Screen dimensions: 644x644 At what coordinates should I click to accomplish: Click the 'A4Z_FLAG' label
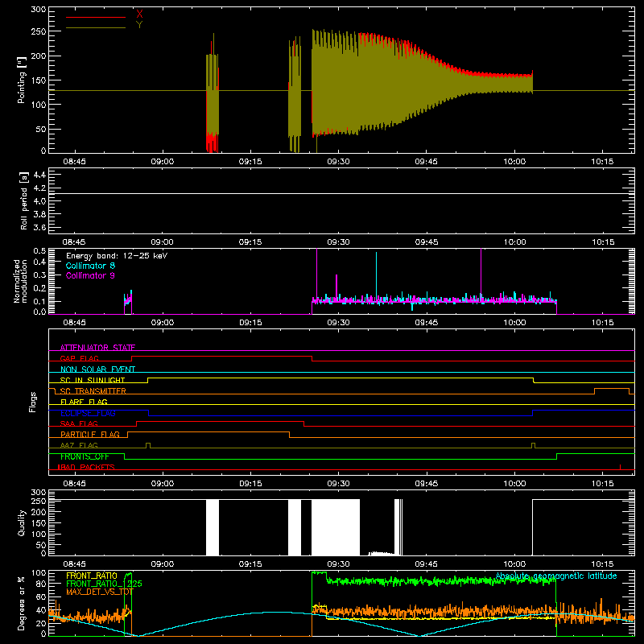point(79,445)
